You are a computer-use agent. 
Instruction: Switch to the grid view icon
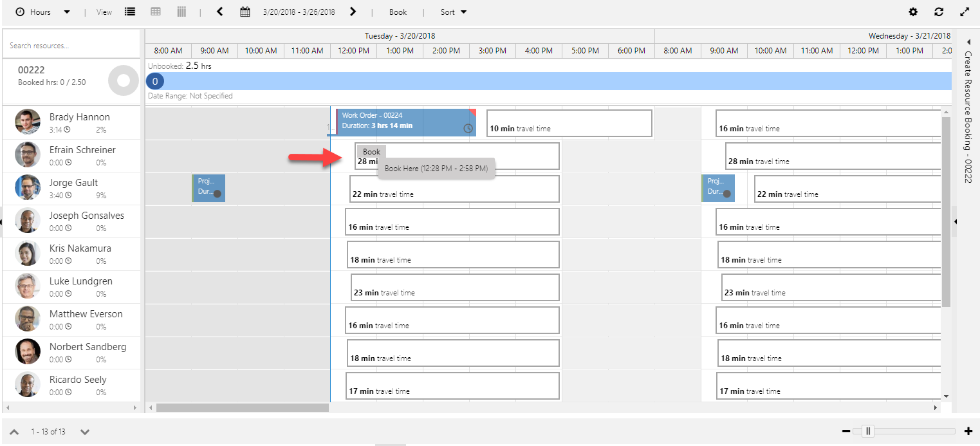click(155, 12)
